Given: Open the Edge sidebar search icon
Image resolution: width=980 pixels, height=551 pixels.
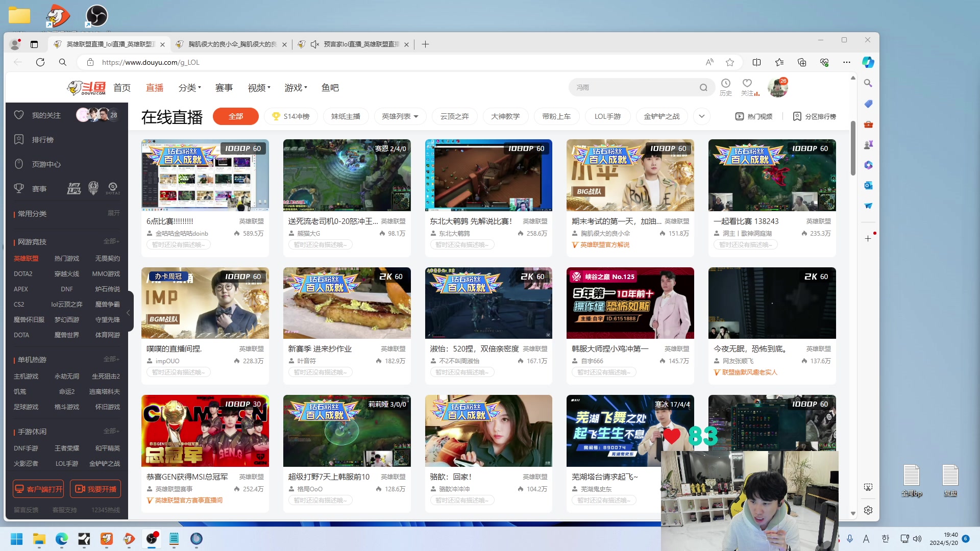Looking at the screenshot, I should pos(868,83).
